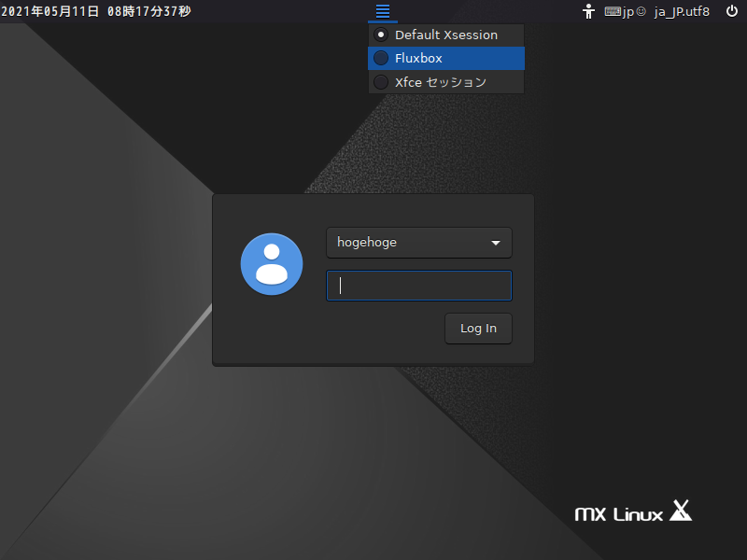Open the session selector menu icon
Image resolution: width=747 pixels, height=560 pixels.
click(383, 11)
